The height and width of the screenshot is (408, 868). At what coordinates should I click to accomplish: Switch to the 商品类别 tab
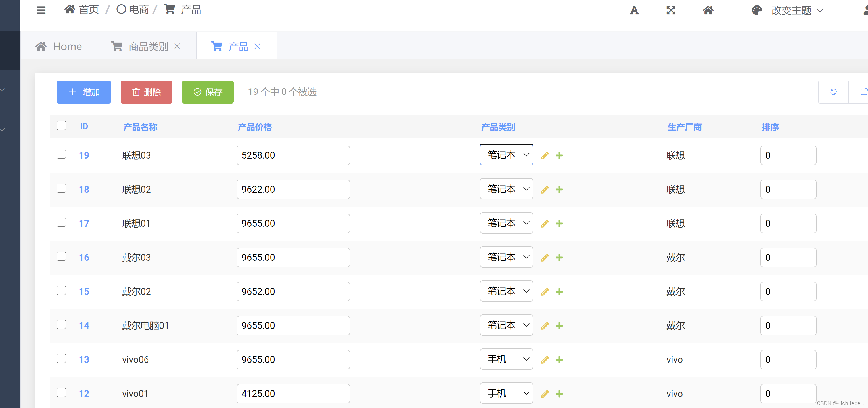click(148, 47)
